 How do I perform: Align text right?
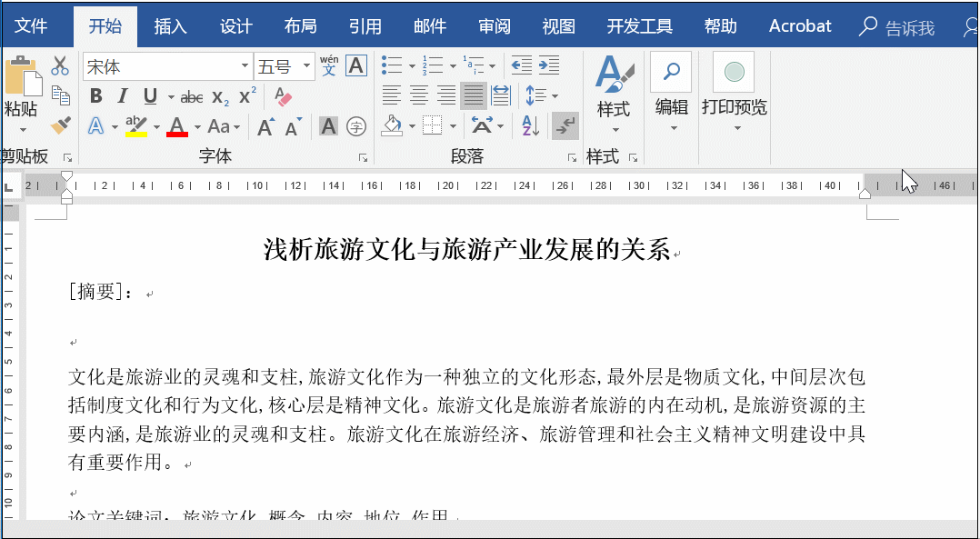click(445, 95)
